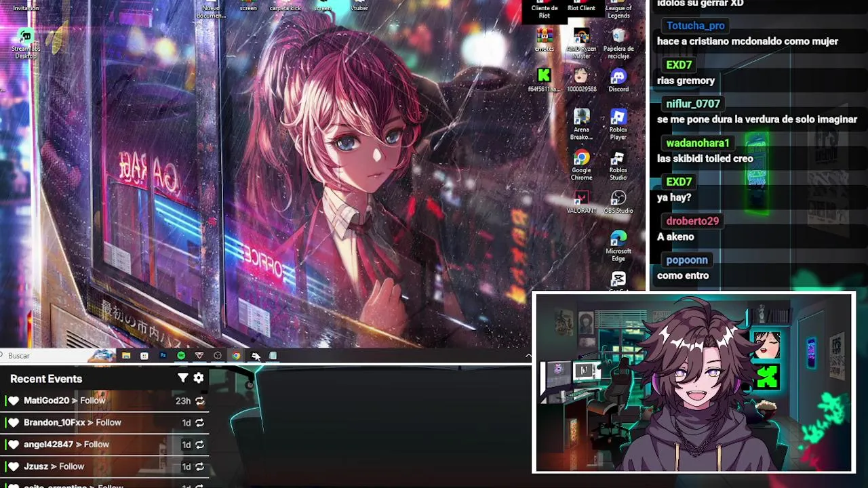Select the Brandon_10Fxx Follow event row
The image size is (868, 488).
(x=104, y=423)
